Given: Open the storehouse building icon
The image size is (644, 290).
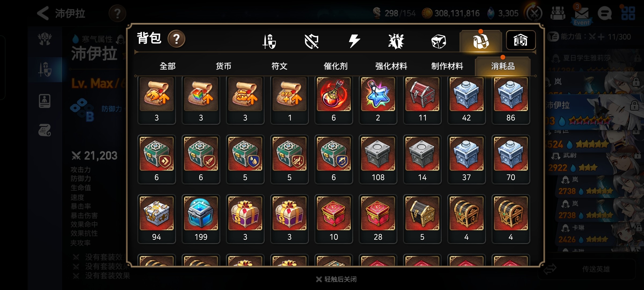Looking at the screenshot, I should (x=521, y=40).
